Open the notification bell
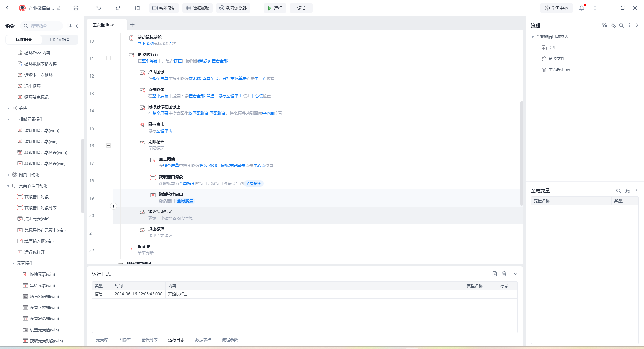The height and width of the screenshot is (349, 644). coord(582,8)
